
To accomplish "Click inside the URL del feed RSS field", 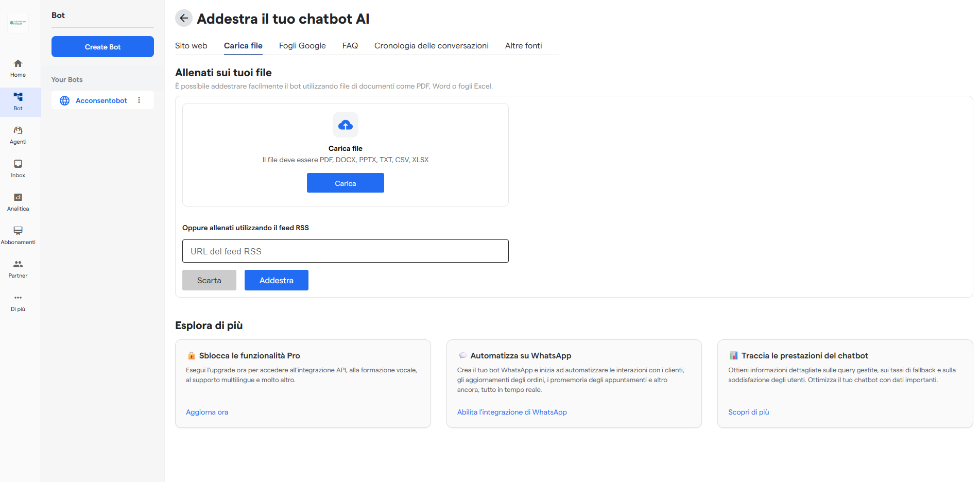I will [x=345, y=251].
